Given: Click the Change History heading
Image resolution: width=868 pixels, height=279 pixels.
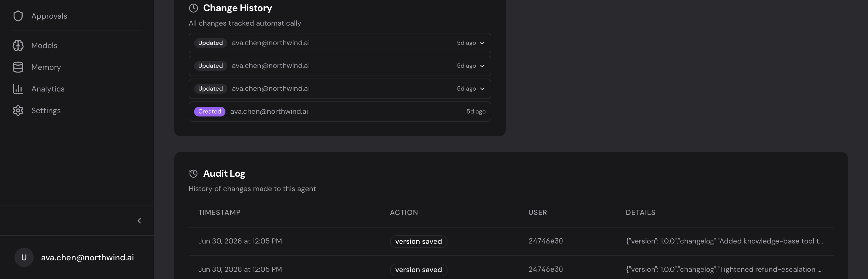Looking at the screenshot, I should pos(237,8).
